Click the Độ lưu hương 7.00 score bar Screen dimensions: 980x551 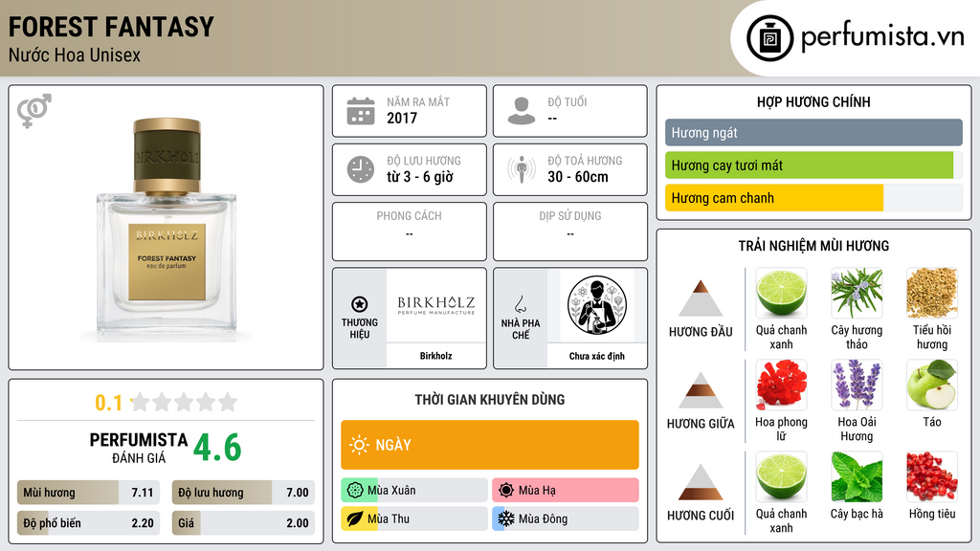pos(243,493)
